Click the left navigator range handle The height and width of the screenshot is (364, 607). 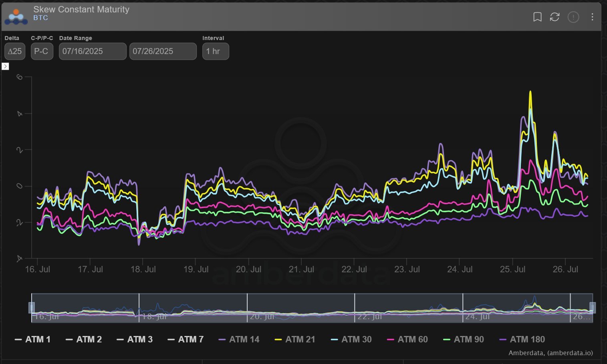[31, 308]
